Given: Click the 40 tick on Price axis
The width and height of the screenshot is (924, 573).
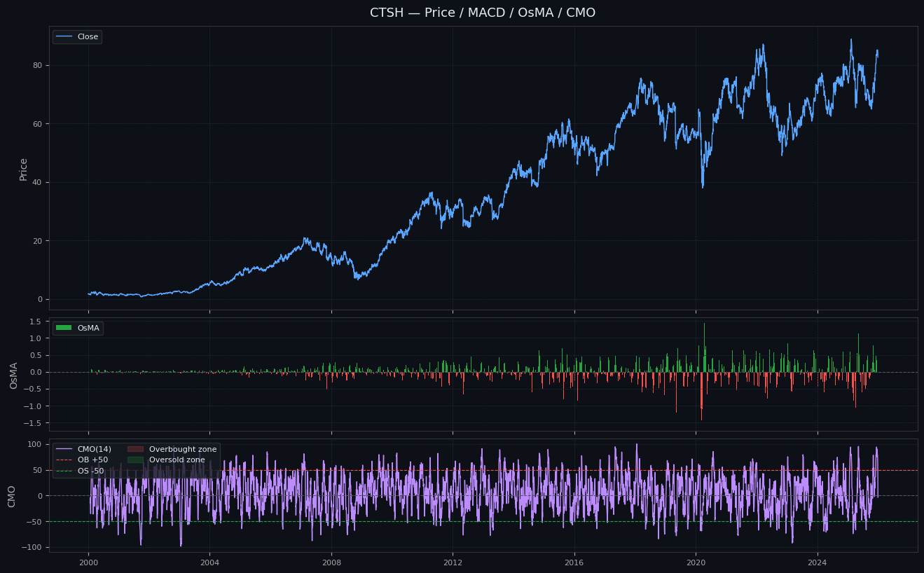Looking at the screenshot, I should click(x=38, y=182).
